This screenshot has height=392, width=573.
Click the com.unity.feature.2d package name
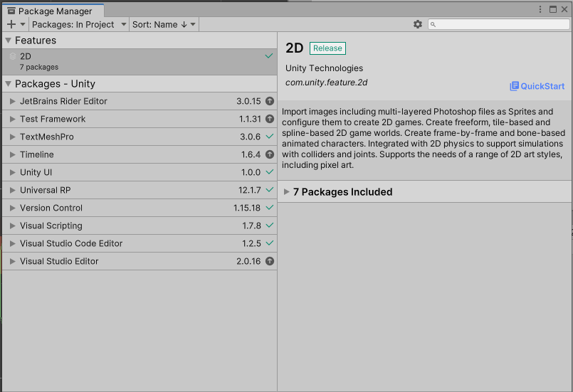coord(326,83)
